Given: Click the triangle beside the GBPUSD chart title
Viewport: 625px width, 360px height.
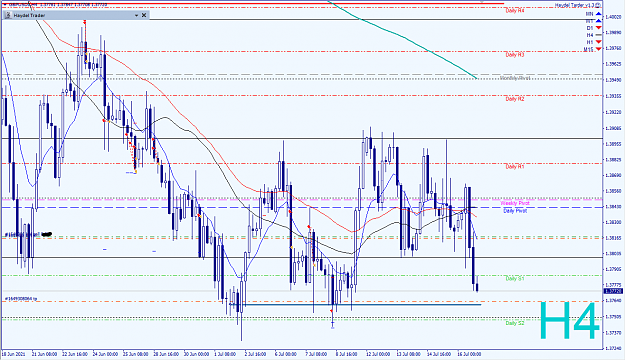Looking at the screenshot, I should click(5, 4).
